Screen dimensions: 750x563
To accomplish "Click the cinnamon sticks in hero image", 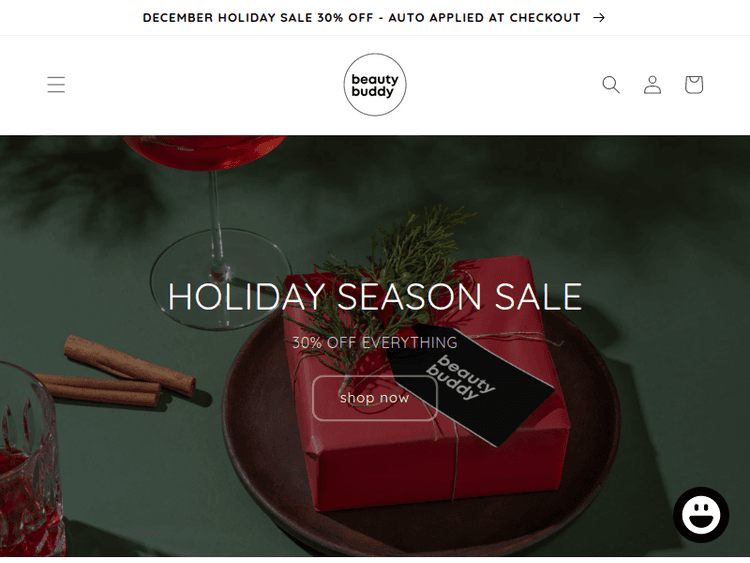I will [x=117, y=373].
